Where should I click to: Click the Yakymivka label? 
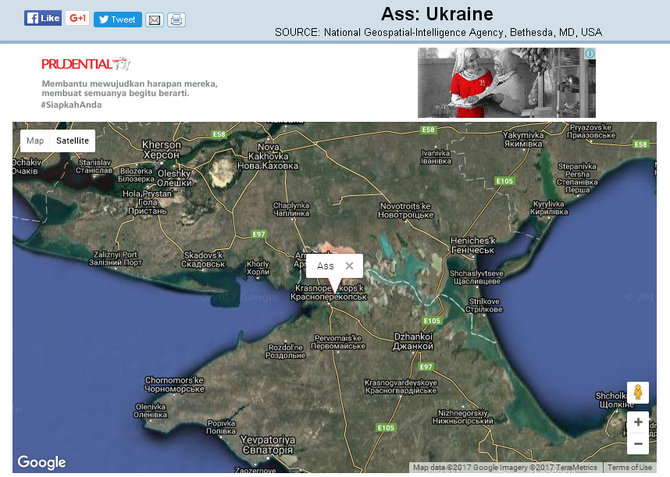coord(523,139)
